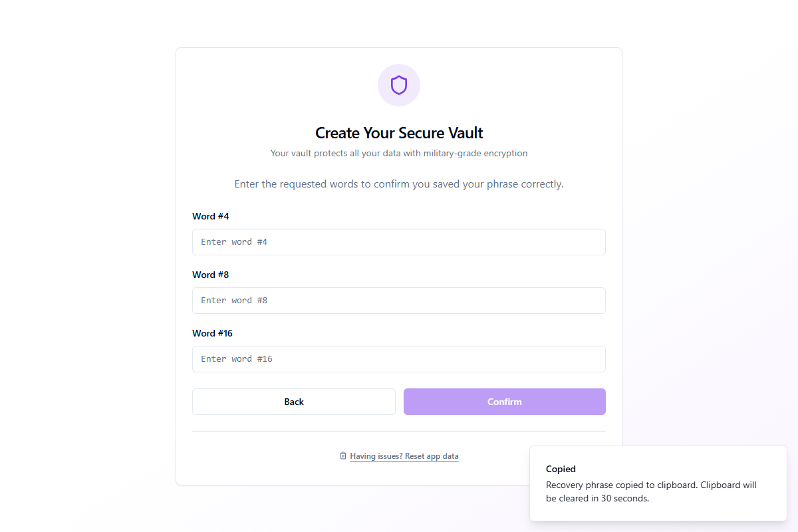Viewport: 798px width, 532px height.
Task: Go back with the Back button
Action: pos(293,402)
